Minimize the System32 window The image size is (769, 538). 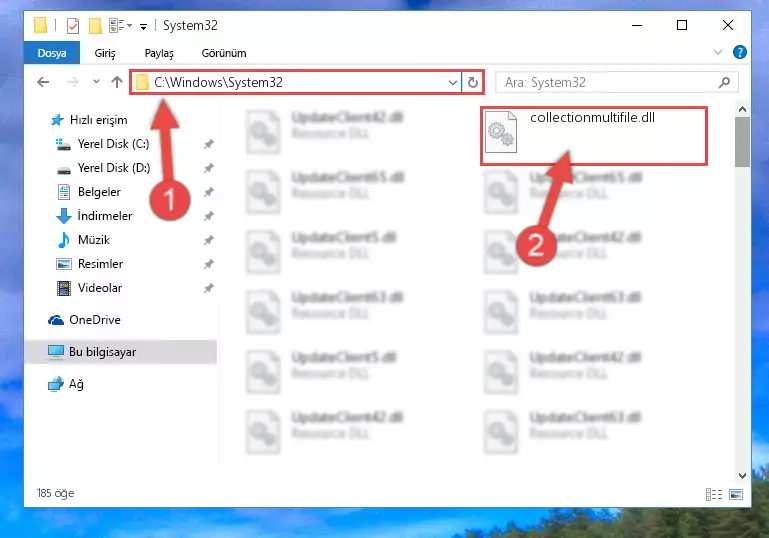637,26
